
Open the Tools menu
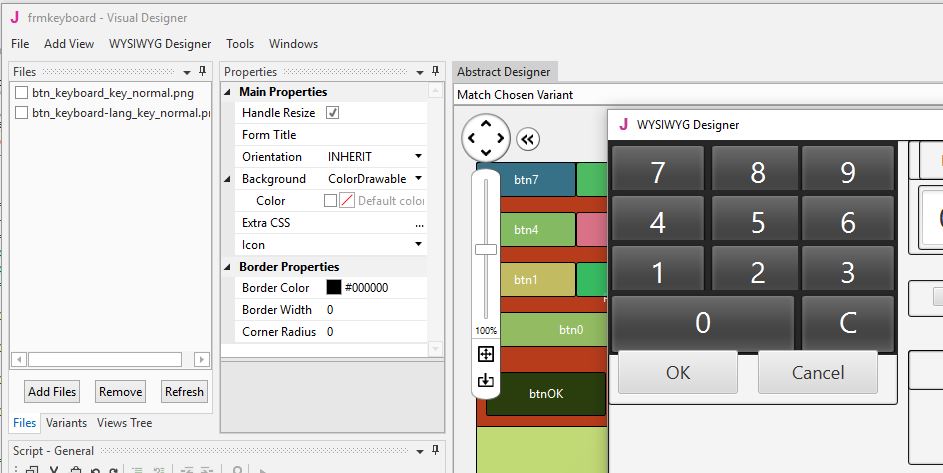click(240, 44)
